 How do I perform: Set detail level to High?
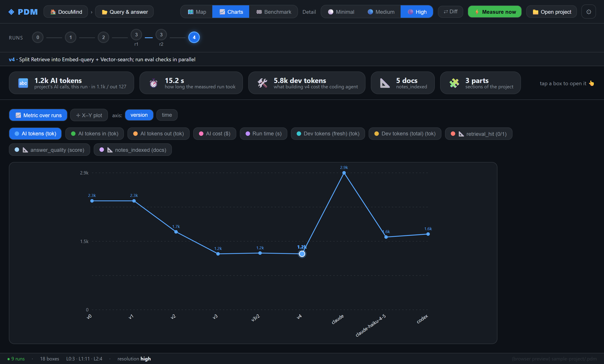[x=417, y=12]
